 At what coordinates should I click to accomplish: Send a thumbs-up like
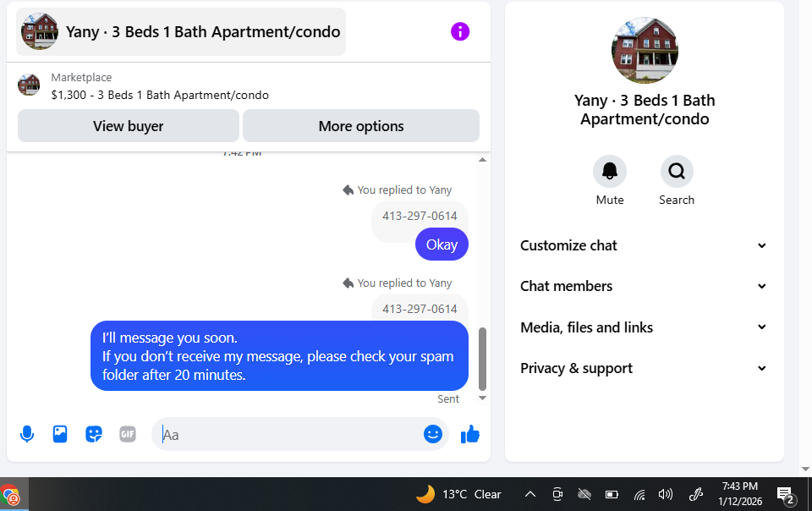[470, 434]
